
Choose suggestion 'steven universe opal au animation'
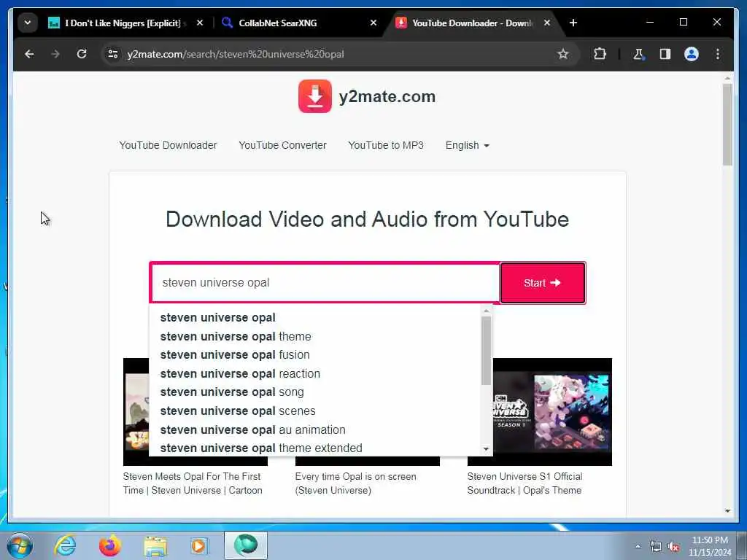(317, 430)
